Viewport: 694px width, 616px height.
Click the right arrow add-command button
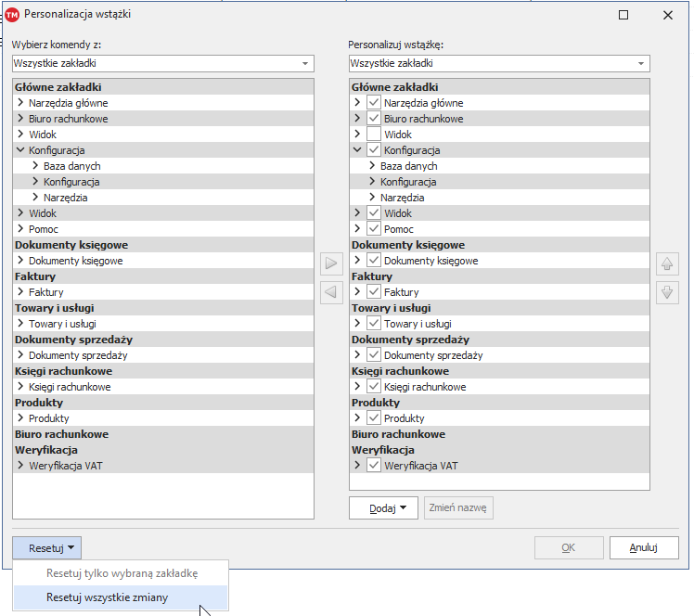[x=331, y=263]
